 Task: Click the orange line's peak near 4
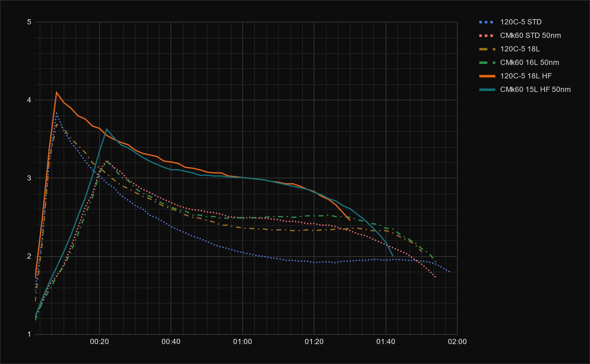pos(57,92)
